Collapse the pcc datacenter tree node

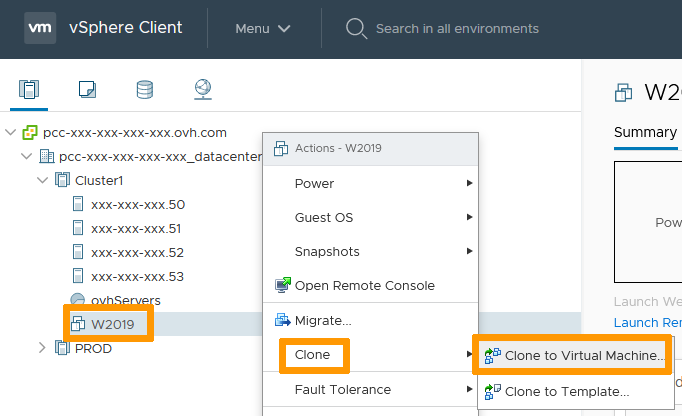[26, 157]
